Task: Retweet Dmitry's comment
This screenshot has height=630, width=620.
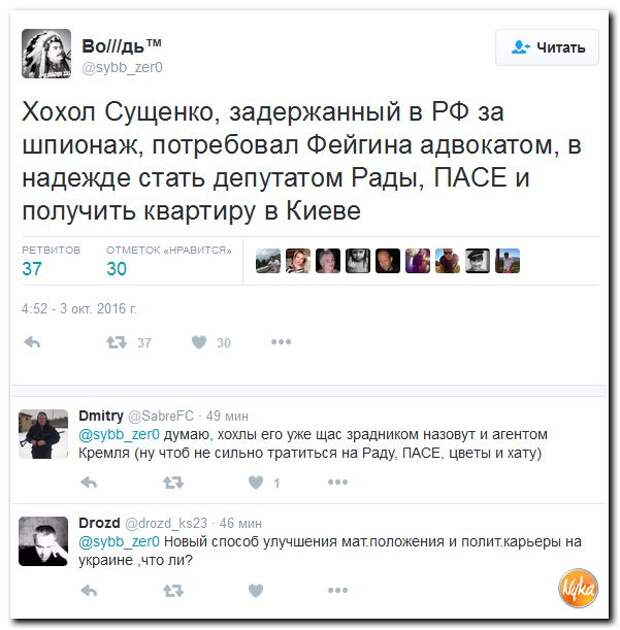Action: click(173, 482)
